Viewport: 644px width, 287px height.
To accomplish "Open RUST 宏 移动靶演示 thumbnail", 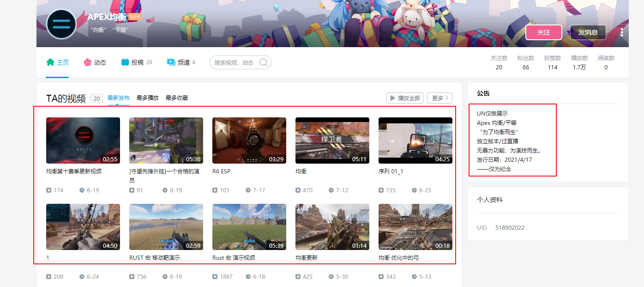I will point(166,227).
